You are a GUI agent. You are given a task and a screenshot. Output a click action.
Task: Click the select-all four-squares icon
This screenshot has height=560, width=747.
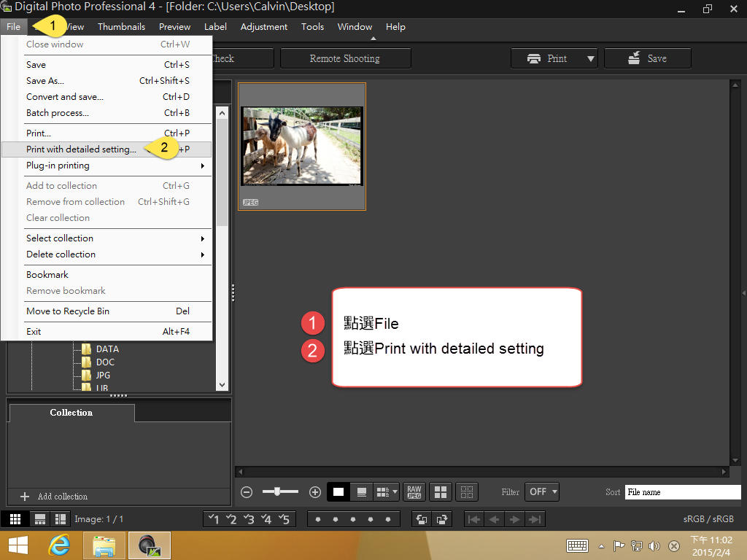click(441, 492)
